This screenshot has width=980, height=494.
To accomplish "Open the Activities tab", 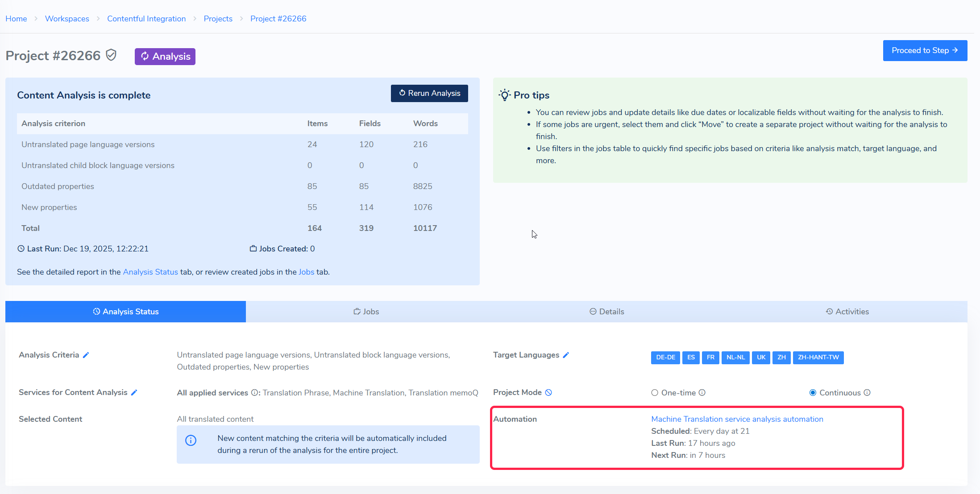I will click(x=847, y=312).
